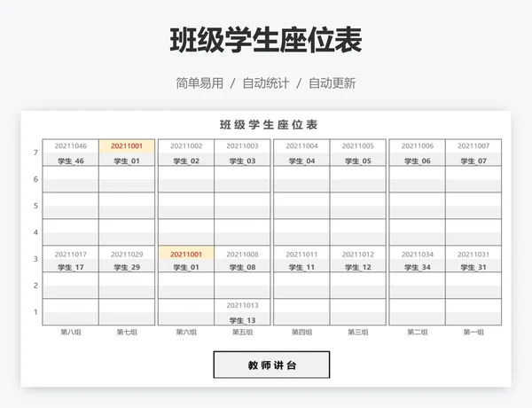Click ID cell 20211006
Viewport: 532px width, 408px height.
[x=418, y=146]
